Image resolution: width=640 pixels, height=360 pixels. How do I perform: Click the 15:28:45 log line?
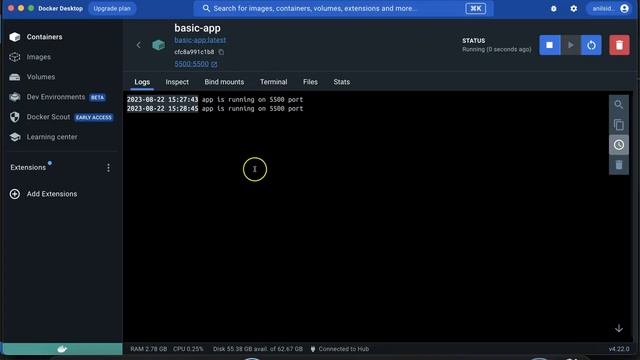215,109
